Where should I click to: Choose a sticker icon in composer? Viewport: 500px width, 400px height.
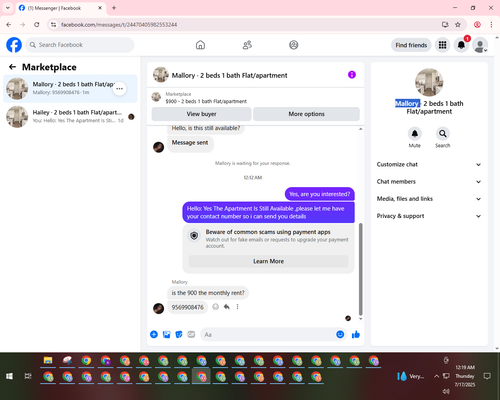[179, 334]
